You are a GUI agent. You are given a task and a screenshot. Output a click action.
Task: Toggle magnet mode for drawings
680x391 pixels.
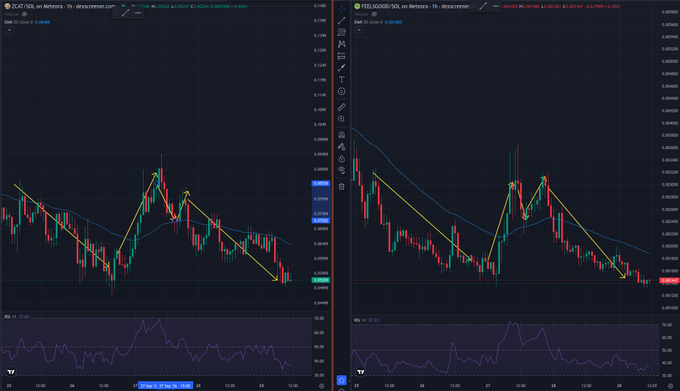coord(342,134)
